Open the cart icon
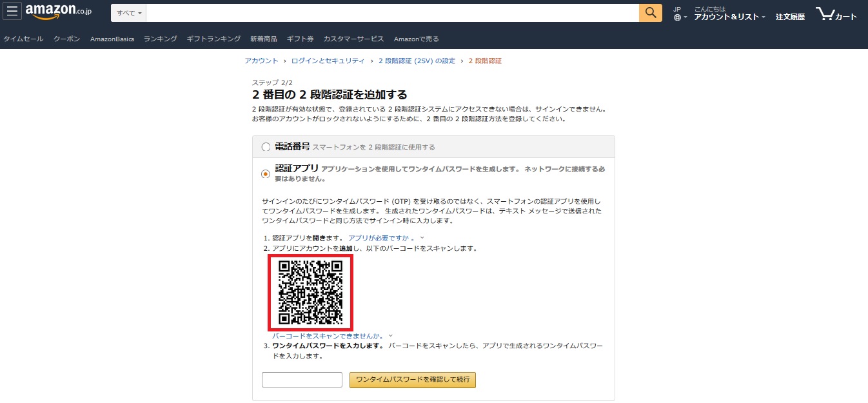The height and width of the screenshot is (403, 868). (x=836, y=14)
